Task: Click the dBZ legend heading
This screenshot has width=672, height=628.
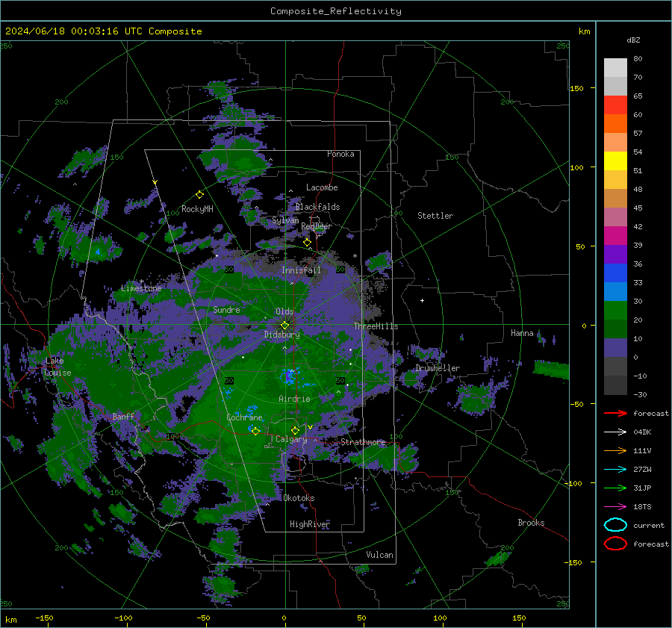Action: coord(633,40)
